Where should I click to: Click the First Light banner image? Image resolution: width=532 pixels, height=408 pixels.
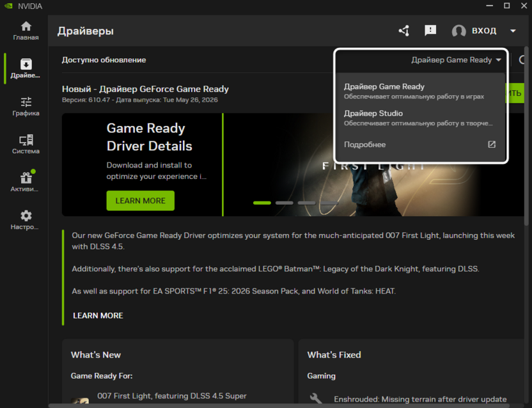(373, 190)
